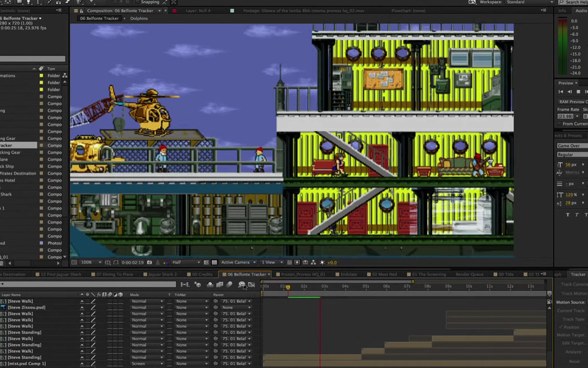Open blend mode dropdown for mist.psd layer
588x368 pixels.
147,364
